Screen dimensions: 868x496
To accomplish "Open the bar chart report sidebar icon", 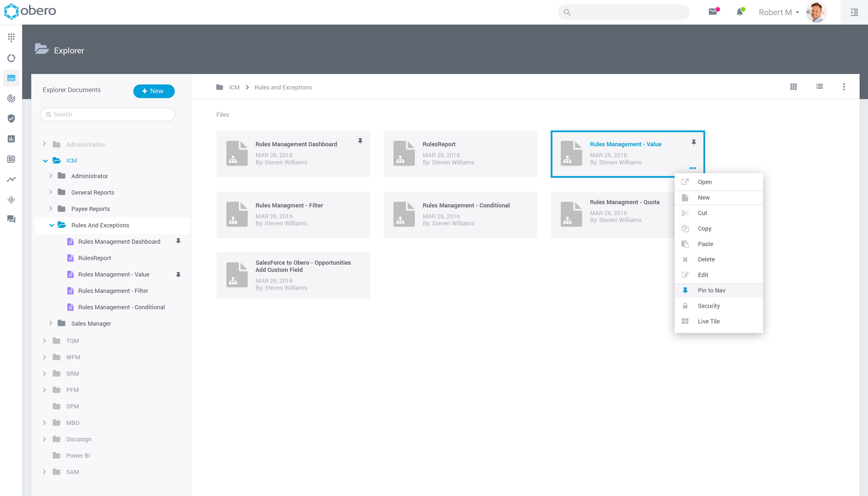I will [x=11, y=139].
